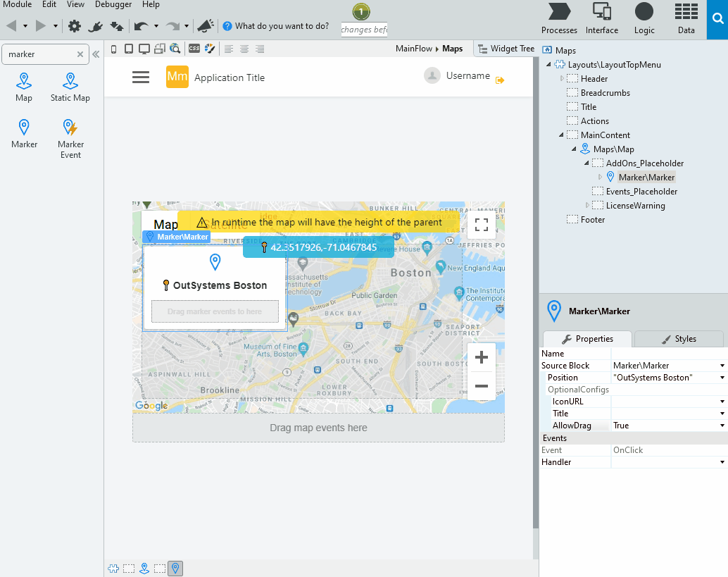Align content to the center
The image size is (728, 577).
click(x=244, y=49)
